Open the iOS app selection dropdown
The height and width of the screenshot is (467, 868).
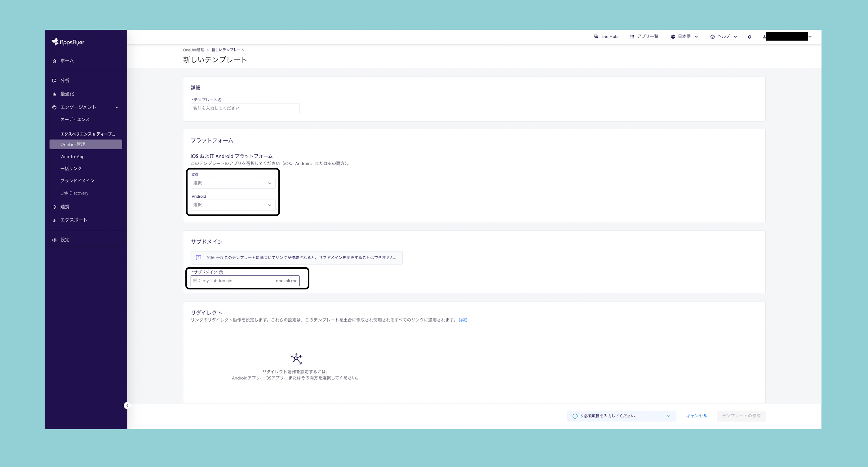(x=233, y=183)
